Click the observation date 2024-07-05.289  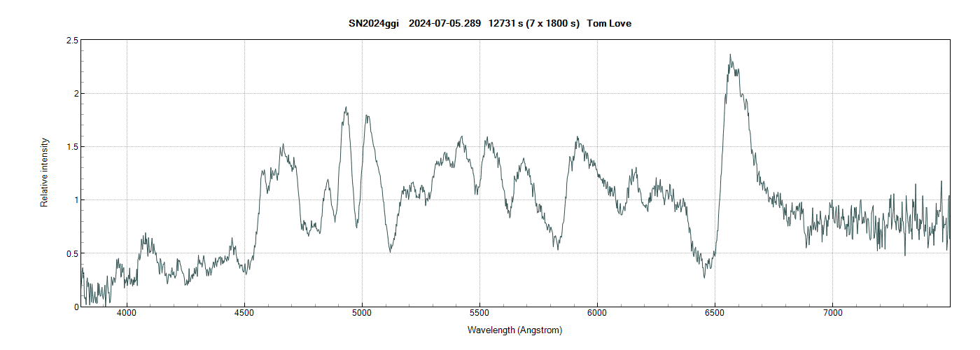point(444,24)
